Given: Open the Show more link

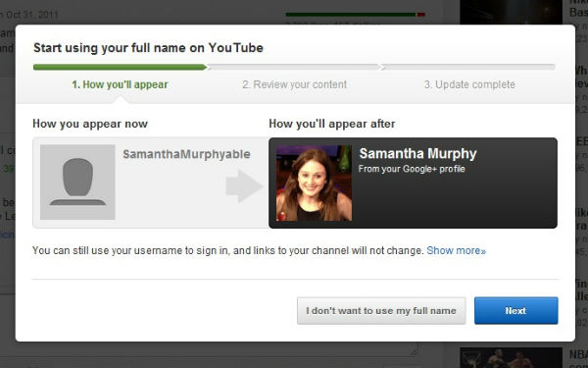Looking at the screenshot, I should (456, 250).
